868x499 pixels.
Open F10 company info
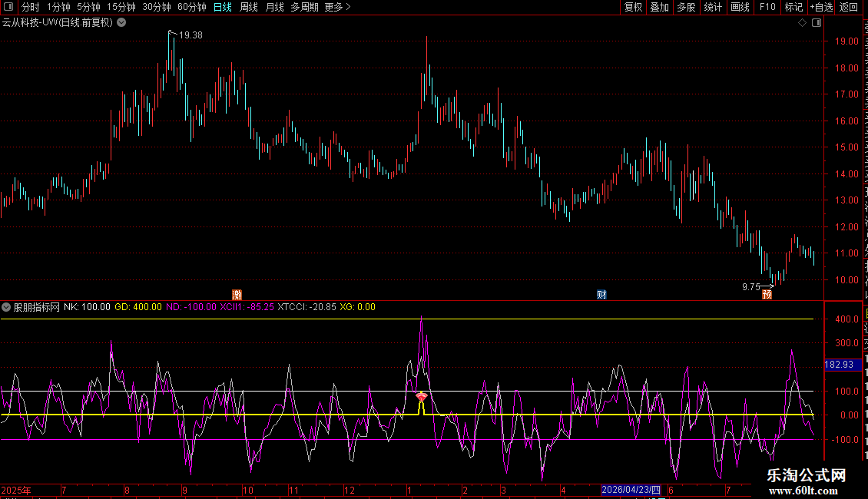[767, 7]
